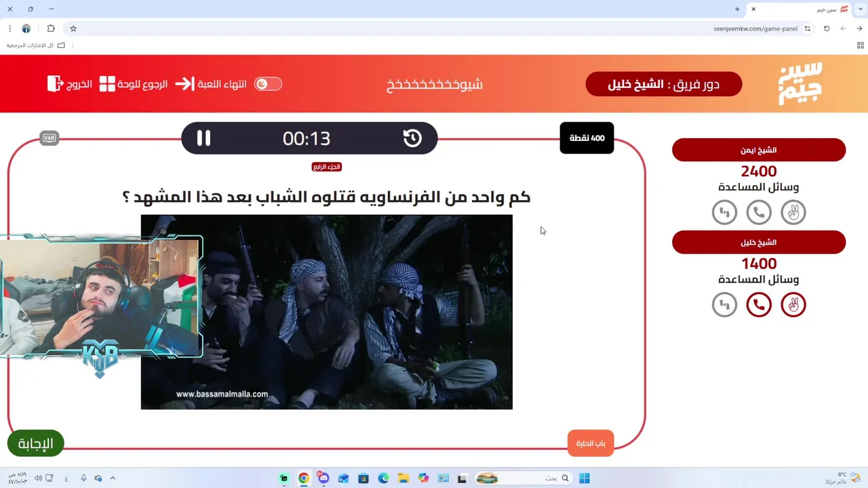Open Microsoft Store from taskbar
This screenshot has height=488, width=868.
[x=363, y=479]
